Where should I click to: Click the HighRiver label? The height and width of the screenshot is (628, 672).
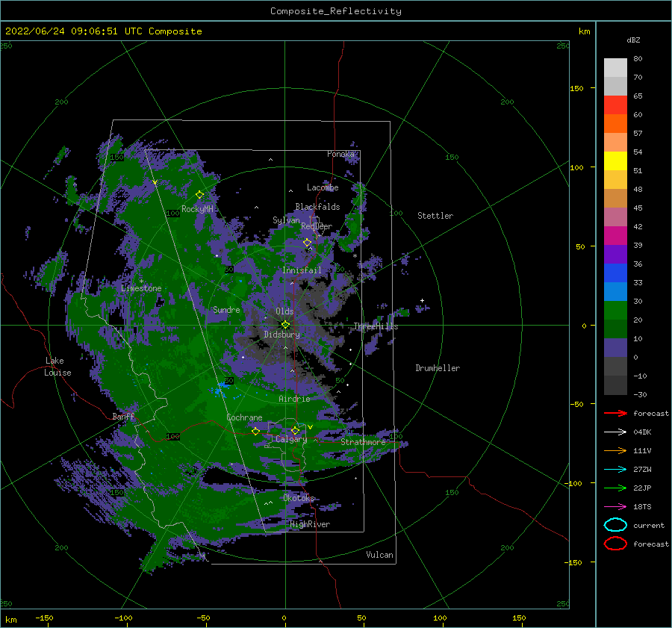click(x=310, y=524)
